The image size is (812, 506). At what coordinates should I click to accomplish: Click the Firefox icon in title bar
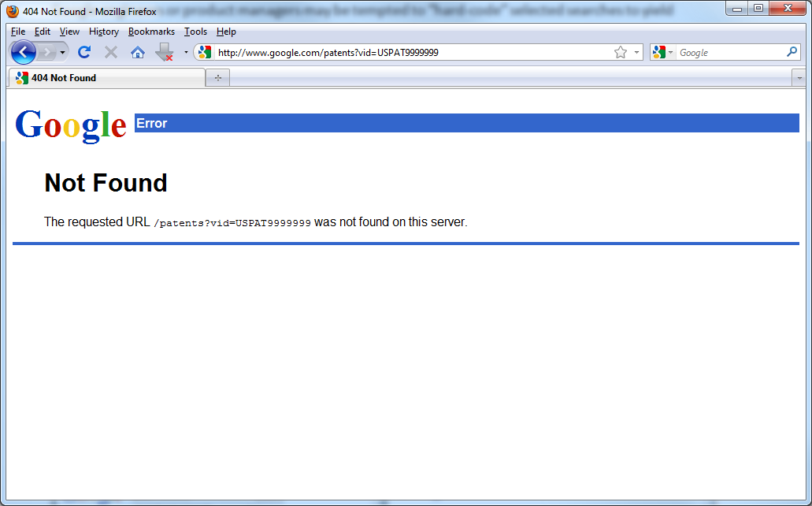click(13, 11)
